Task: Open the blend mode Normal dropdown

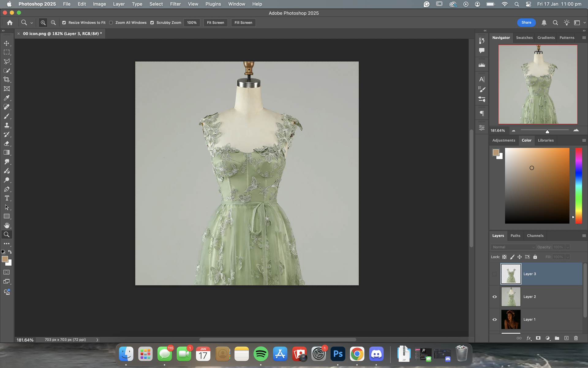Action: click(513, 247)
